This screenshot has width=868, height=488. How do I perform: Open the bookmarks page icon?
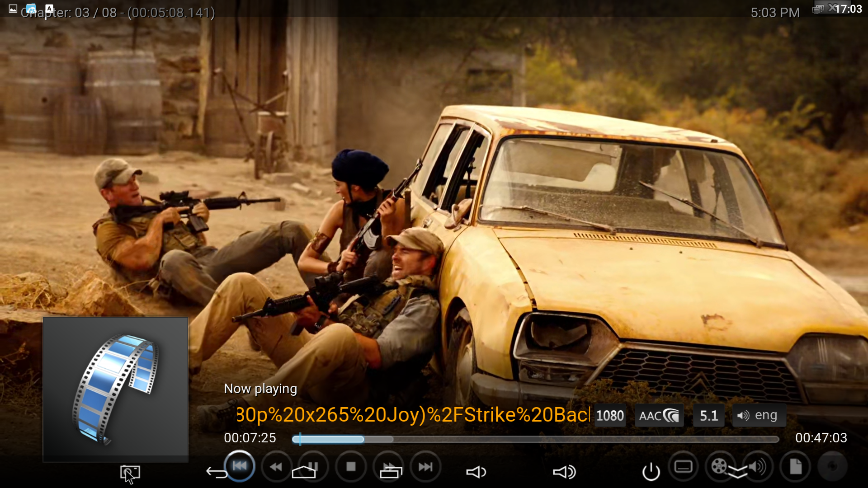click(795, 466)
